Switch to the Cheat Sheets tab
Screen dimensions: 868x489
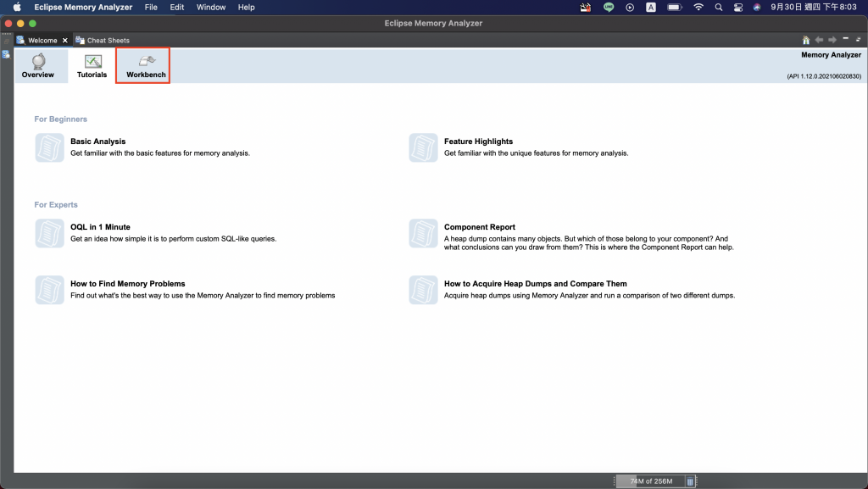coord(103,41)
